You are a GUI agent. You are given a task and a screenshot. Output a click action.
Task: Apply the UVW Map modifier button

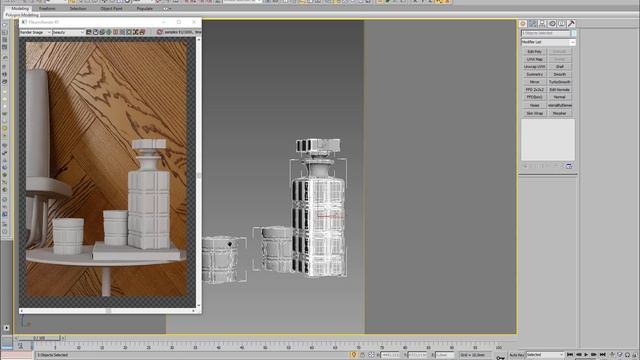pos(534,59)
